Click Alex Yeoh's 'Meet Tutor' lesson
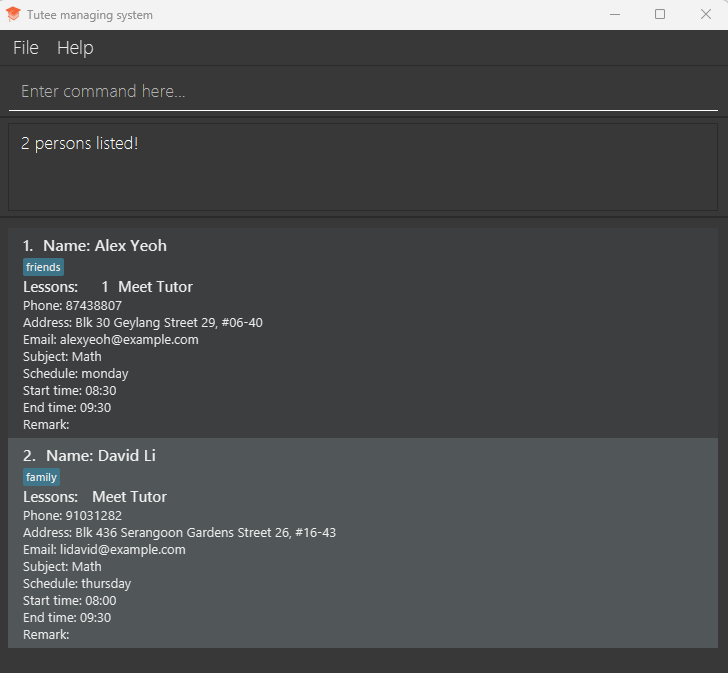 tap(155, 287)
